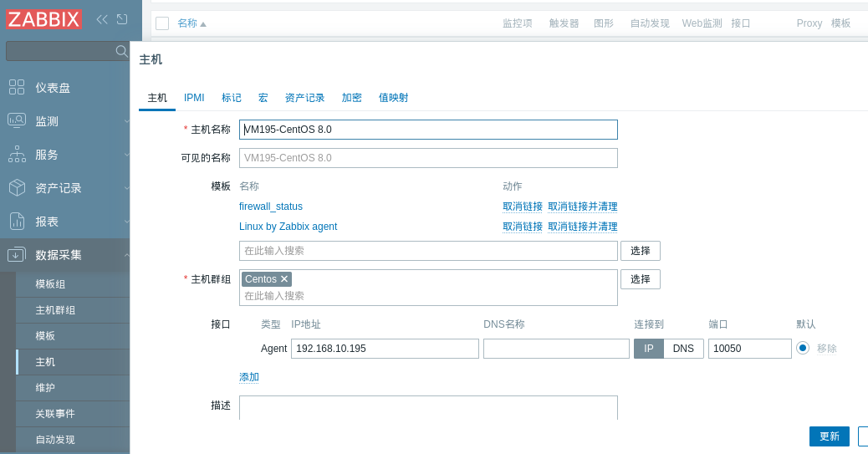Click the 报表 reports icon

[17, 221]
